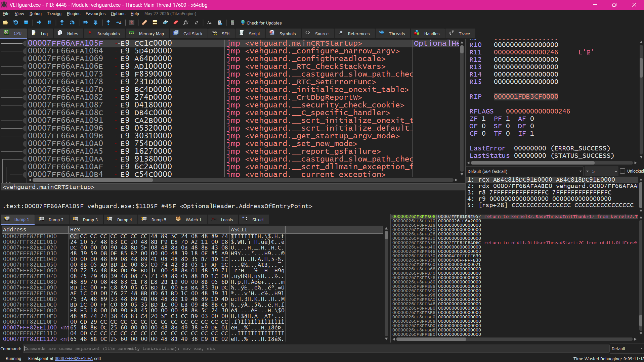
Task: Switch to the Breakpoints tab
Action: [x=104, y=34]
